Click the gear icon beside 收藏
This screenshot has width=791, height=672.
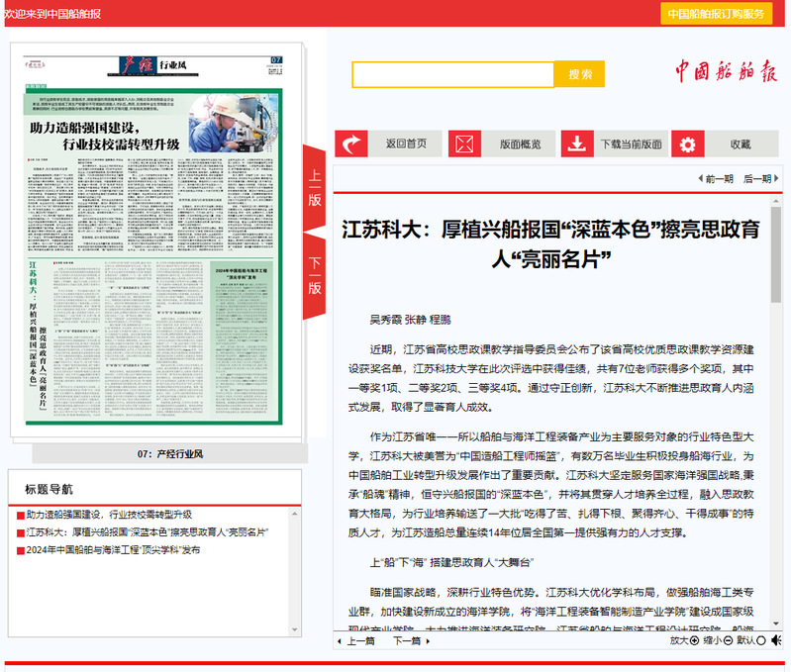[x=688, y=144]
